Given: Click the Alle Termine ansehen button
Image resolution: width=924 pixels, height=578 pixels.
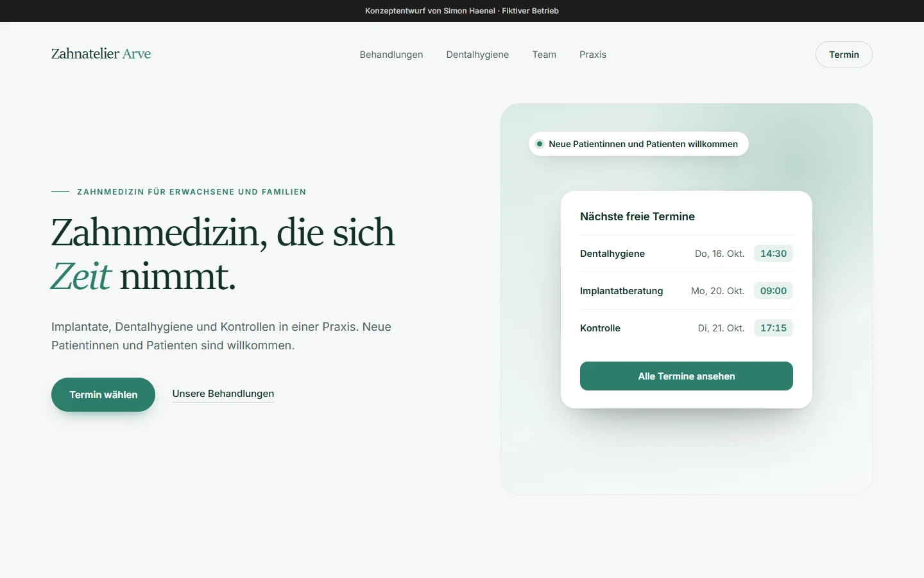Looking at the screenshot, I should pos(687,376).
